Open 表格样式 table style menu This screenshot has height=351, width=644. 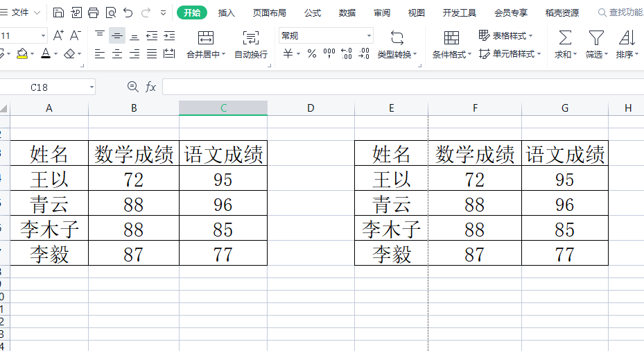coord(505,36)
